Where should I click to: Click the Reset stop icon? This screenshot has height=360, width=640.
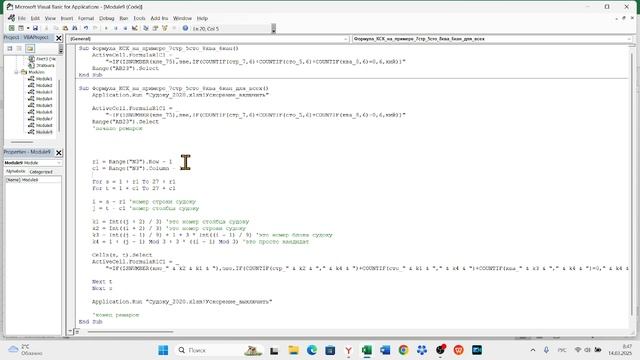(125, 28)
